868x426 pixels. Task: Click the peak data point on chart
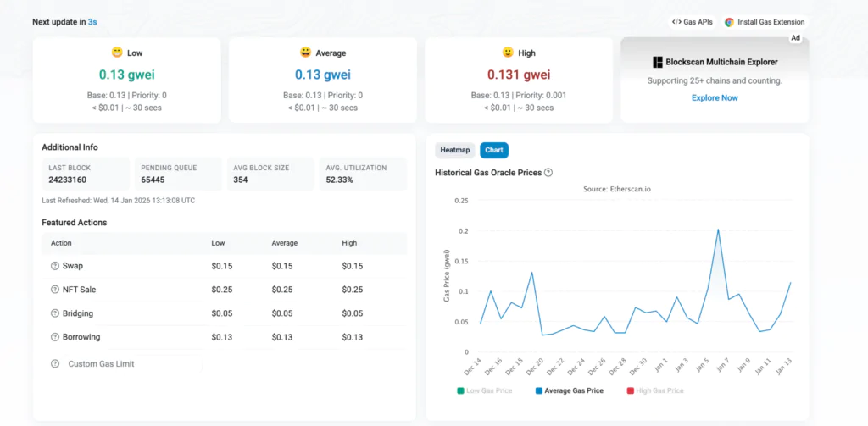tap(718, 230)
